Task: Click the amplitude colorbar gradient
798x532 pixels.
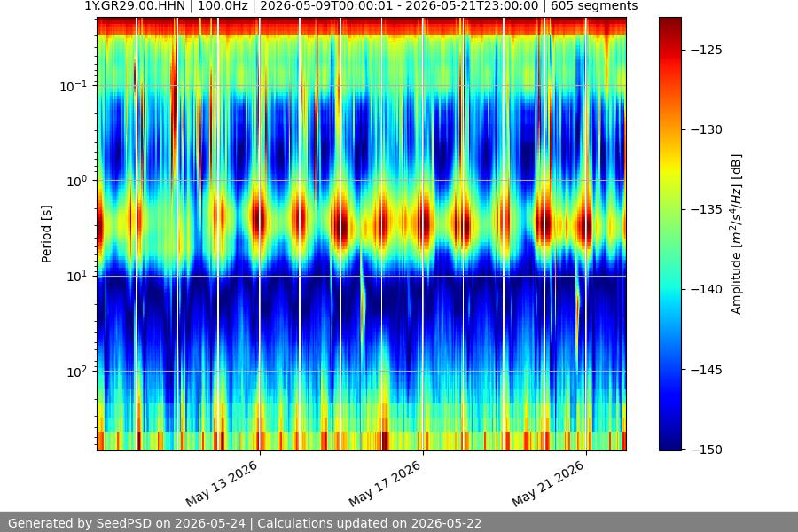Action: point(670,234)
